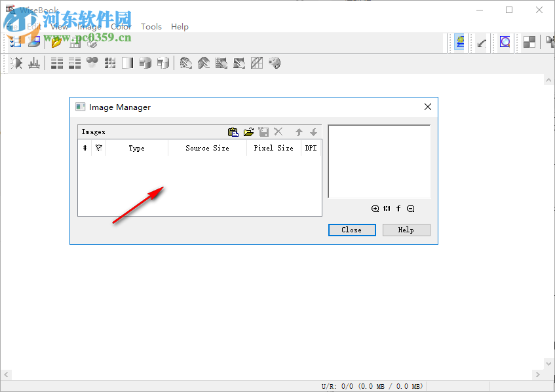Close the Image Manager dialog
This screenshot has width=555, height=392.
click(x=352, y=230)
